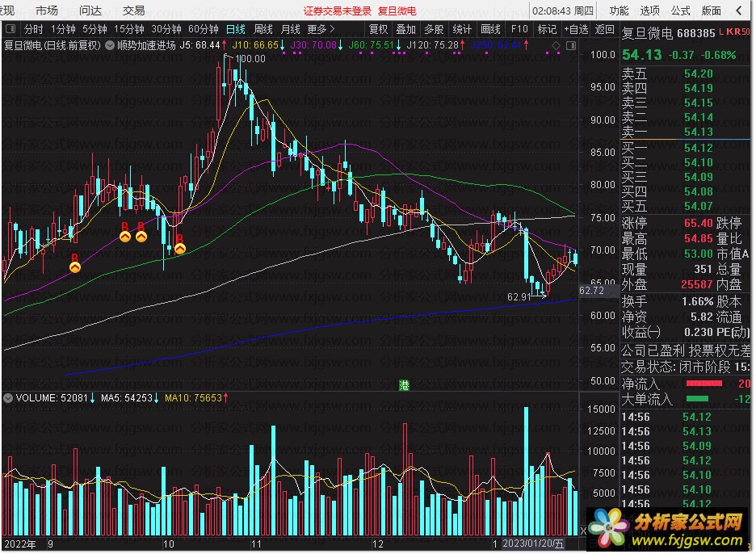This screenshot has height=554, width=756.
Task: Click the MA10: 75653 volume label
Action: [196, 398]
